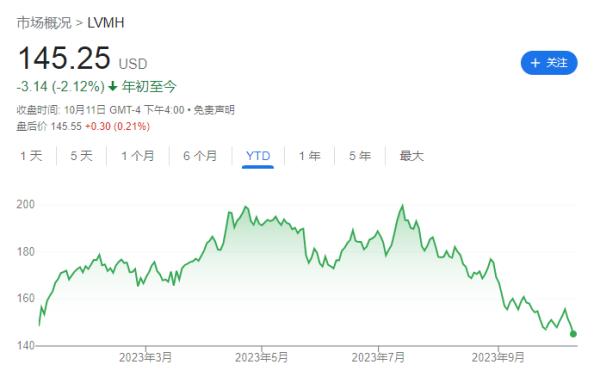The width and height of the screenshot is (600, 377).
Task: Click the LVMH breadcrumb text
Action: coord(106,23)
